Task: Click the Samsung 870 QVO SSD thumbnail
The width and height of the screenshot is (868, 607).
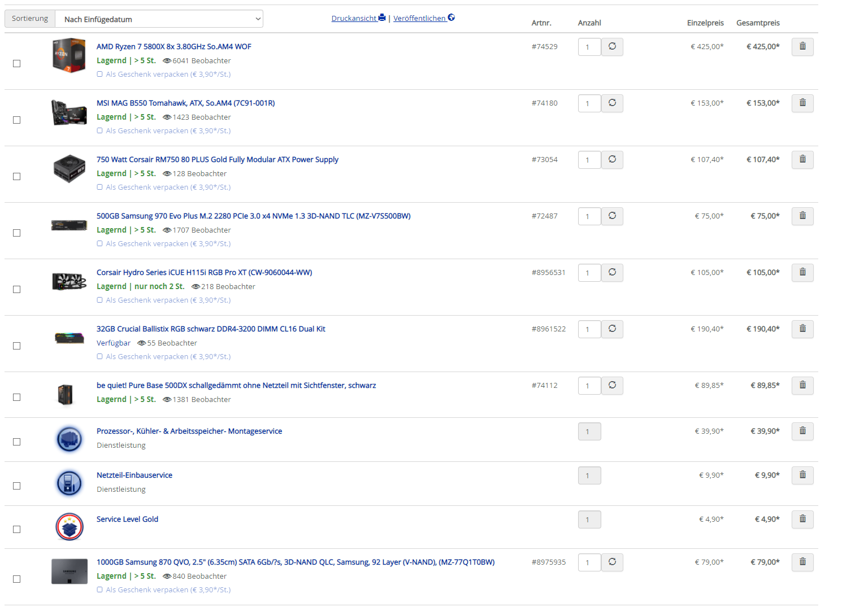Action: pos(69,571)
